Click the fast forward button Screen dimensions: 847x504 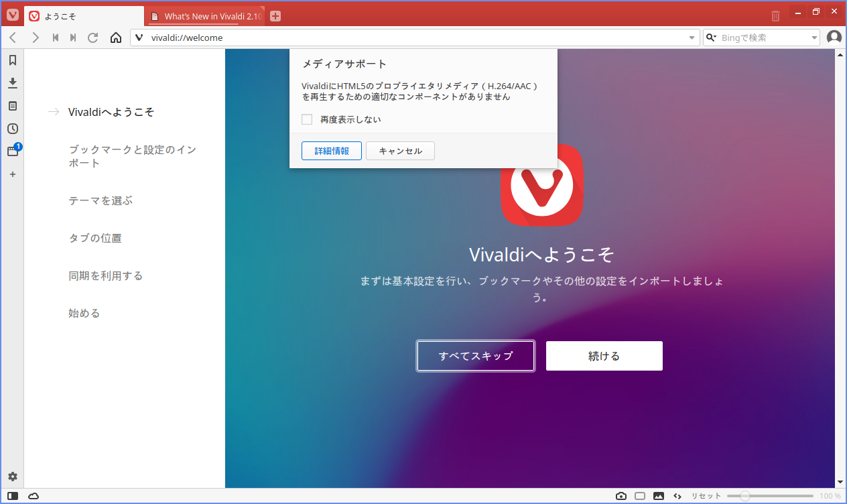coord(73,38)
